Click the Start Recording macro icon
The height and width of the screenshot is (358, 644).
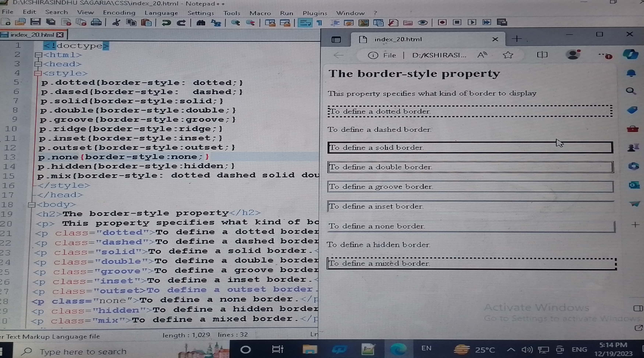[x=442, y=22]
